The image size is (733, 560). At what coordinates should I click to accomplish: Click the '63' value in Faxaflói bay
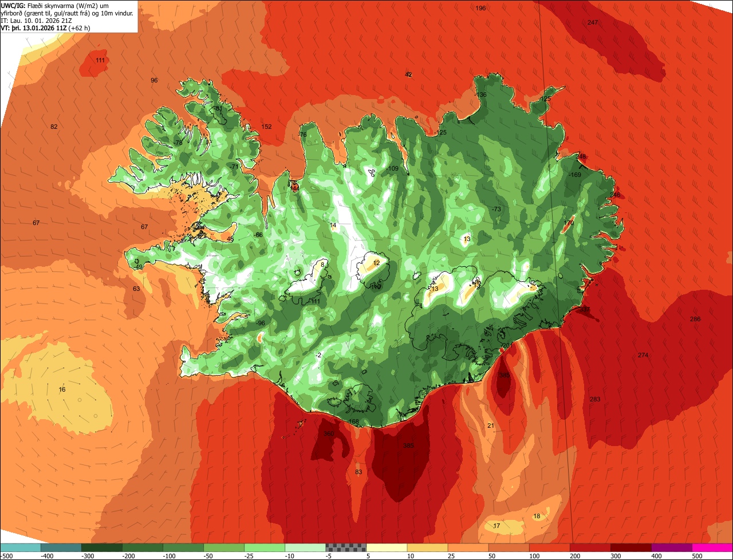click(x=136, y=289)
